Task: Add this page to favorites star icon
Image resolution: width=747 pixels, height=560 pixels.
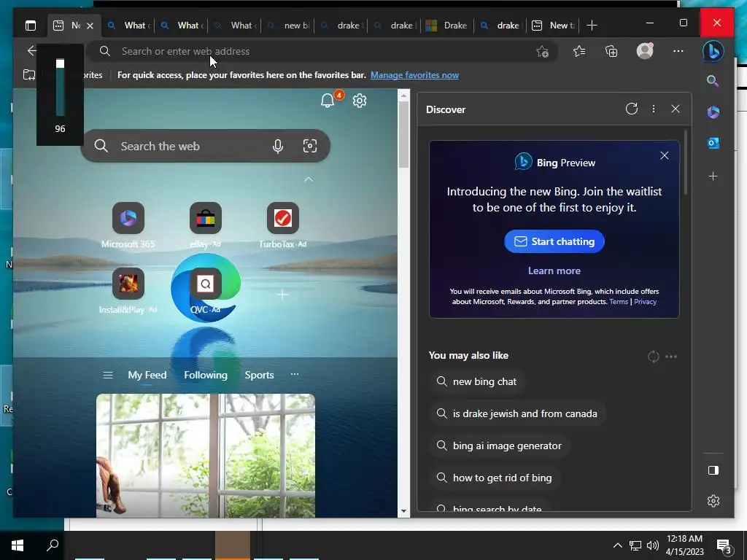Action: click(x=542, y=52)
